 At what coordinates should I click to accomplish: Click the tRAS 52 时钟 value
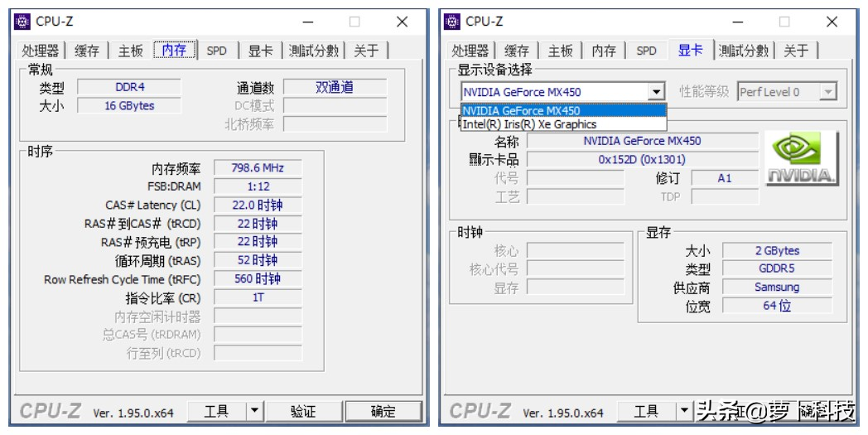click(x=258, y=260)
